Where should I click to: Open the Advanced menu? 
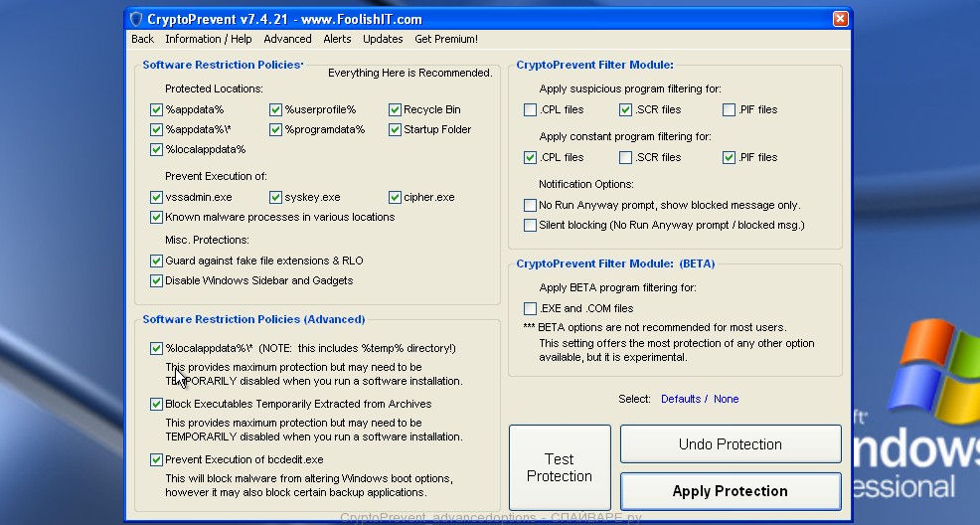[287, 39]
